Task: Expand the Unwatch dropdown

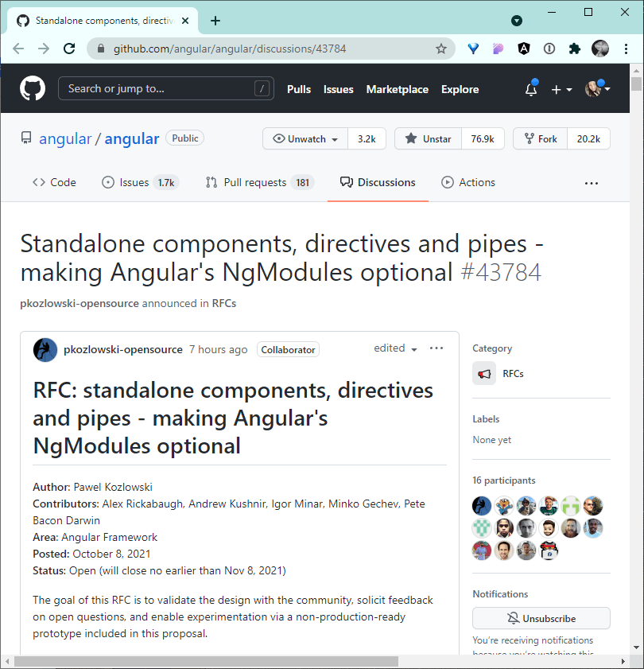Action: [x=305, y=138]
